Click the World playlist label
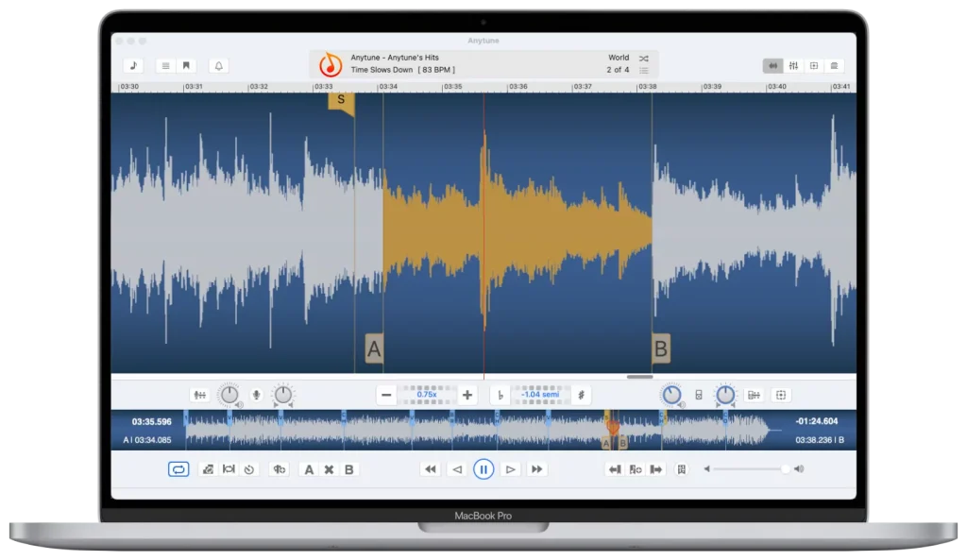 [x=619, y=58]
